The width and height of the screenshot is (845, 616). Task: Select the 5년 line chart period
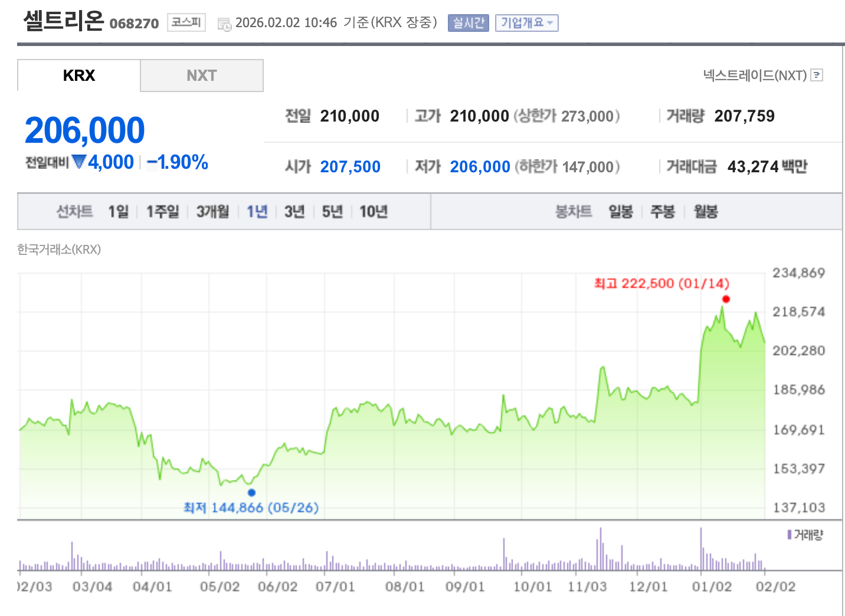click(x=332, y=211)
